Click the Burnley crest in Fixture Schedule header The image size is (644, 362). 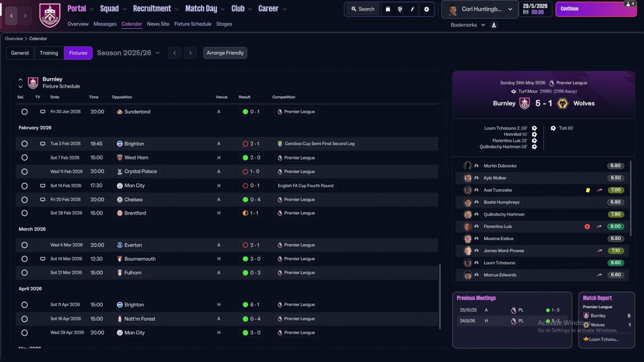click(33, 83)
